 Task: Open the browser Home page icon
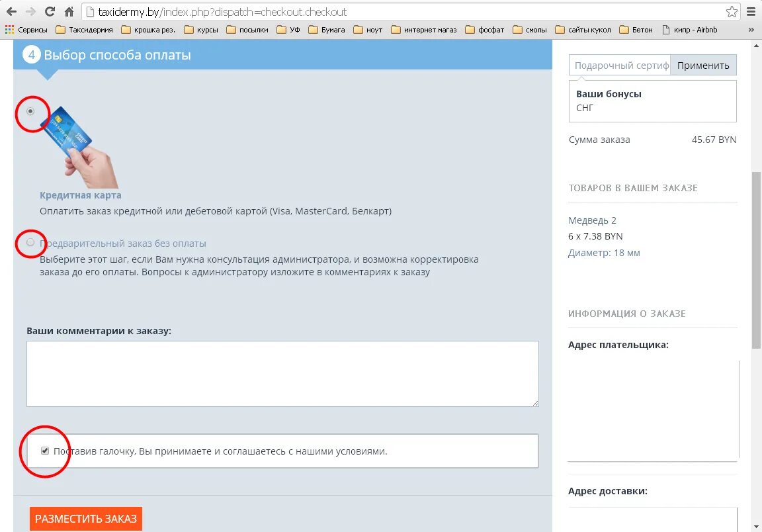69,11
